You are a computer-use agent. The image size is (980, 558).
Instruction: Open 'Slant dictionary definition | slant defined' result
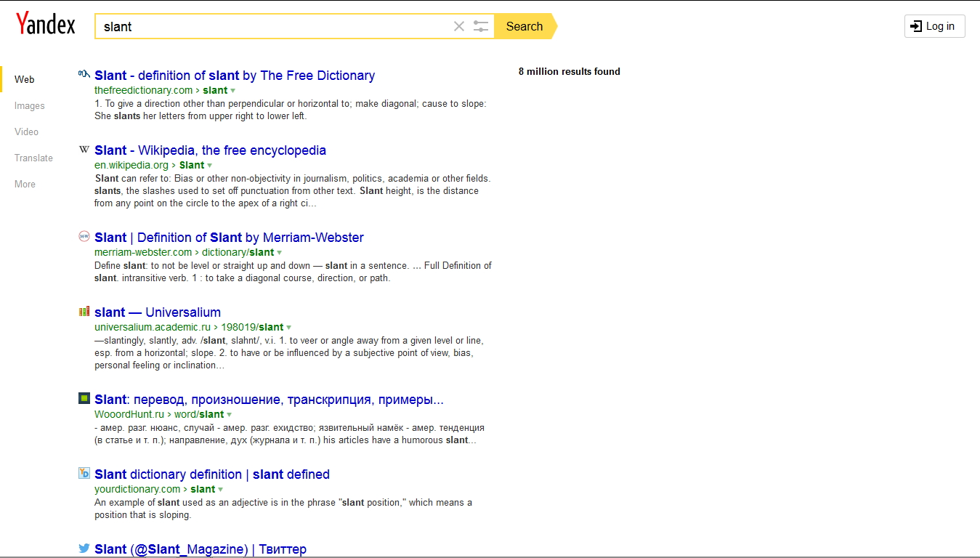pyautogui.click(x=212, y=474)
